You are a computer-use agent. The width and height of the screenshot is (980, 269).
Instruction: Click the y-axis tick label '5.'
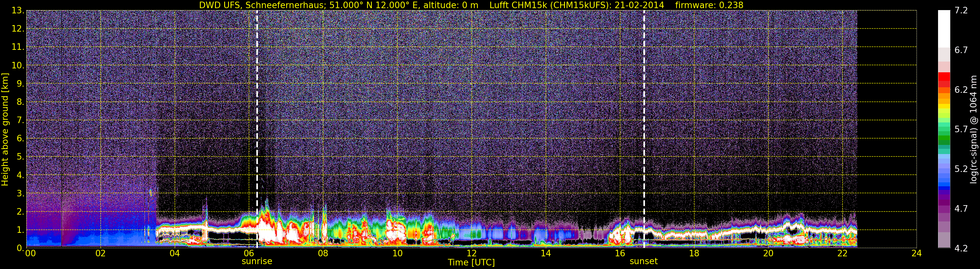click(x=20, y=157)
